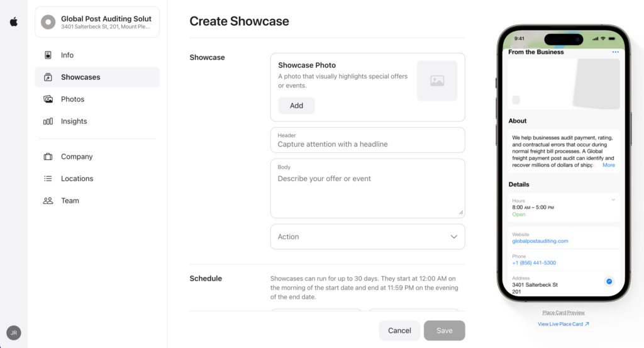Click the directions icon beside Address

pyautogui.click(x=609, y=281)
